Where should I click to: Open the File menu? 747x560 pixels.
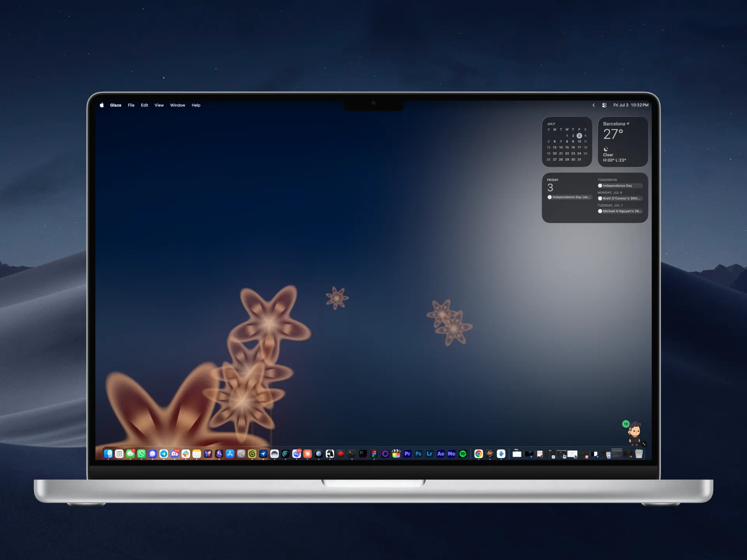tap(131, 105)
